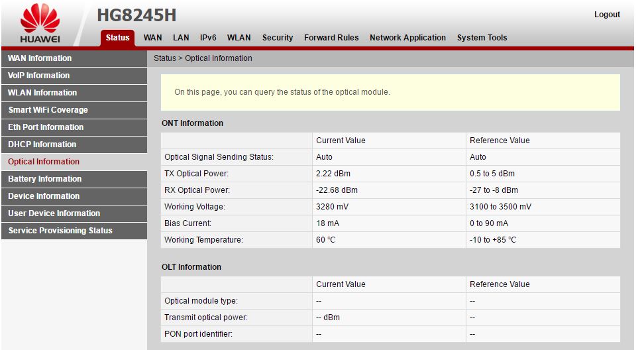The image size is (644, 350).
Task: Show VoIP Information page
Action: pyautogui.click(x=38, y=76)
